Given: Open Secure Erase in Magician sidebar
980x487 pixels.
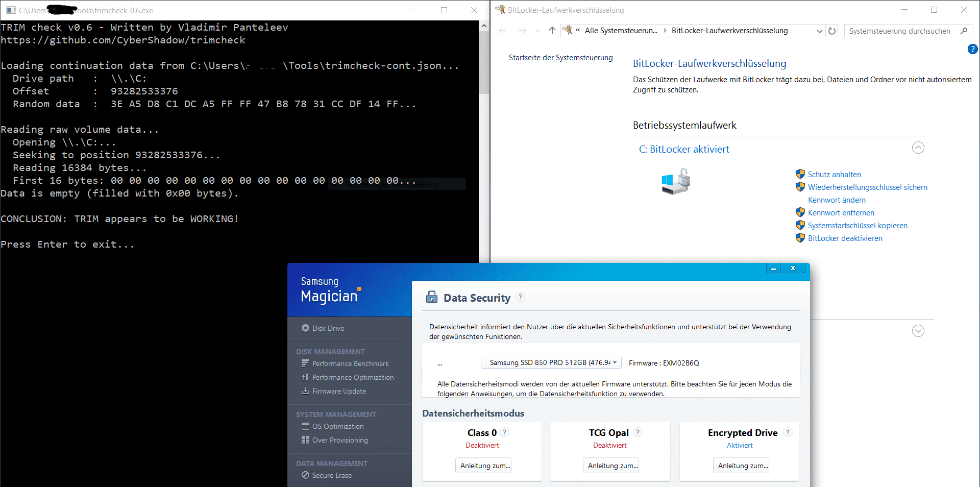Looking at the screenshot, I should point(332,475).
